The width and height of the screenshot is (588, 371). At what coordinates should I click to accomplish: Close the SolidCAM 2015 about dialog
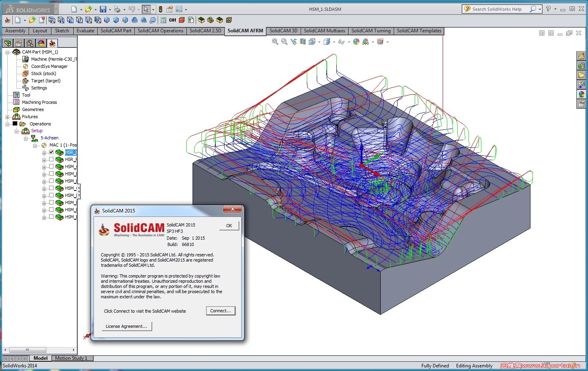click(x=232, y=209)
